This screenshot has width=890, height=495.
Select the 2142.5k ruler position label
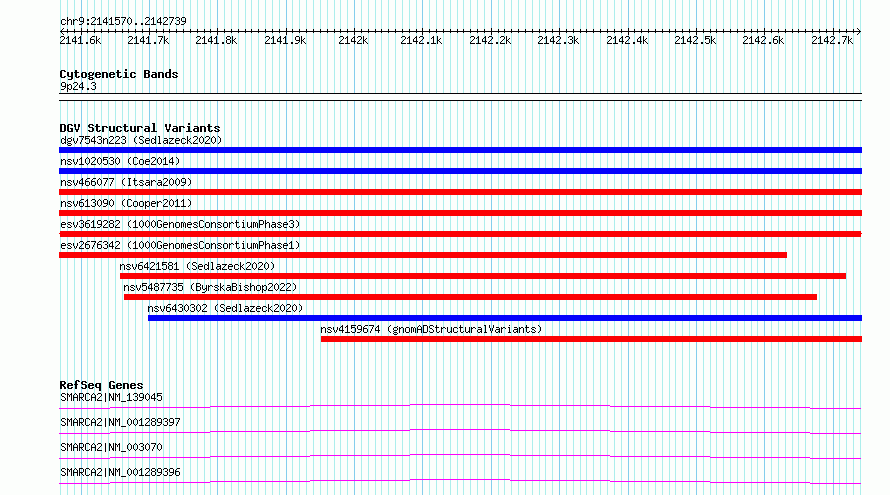pos(695,40)
